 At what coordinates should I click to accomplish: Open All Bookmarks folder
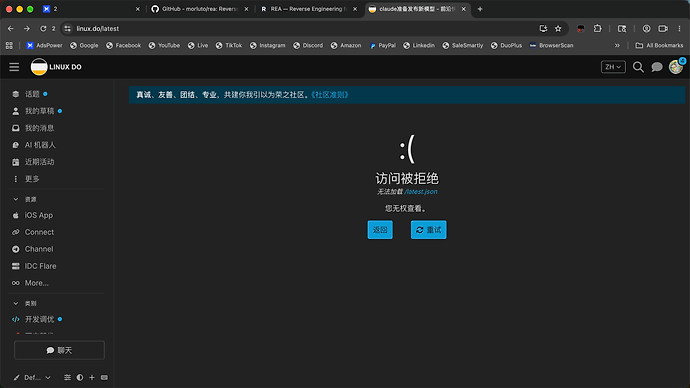coord(659,45)
